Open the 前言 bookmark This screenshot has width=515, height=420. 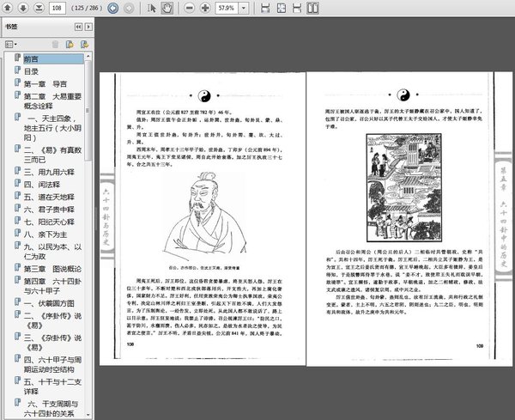click(x=53, y=59)
